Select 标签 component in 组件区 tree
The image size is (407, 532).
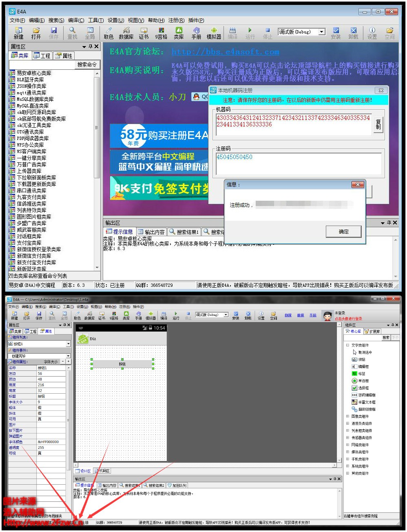click(x=358, y=374)
